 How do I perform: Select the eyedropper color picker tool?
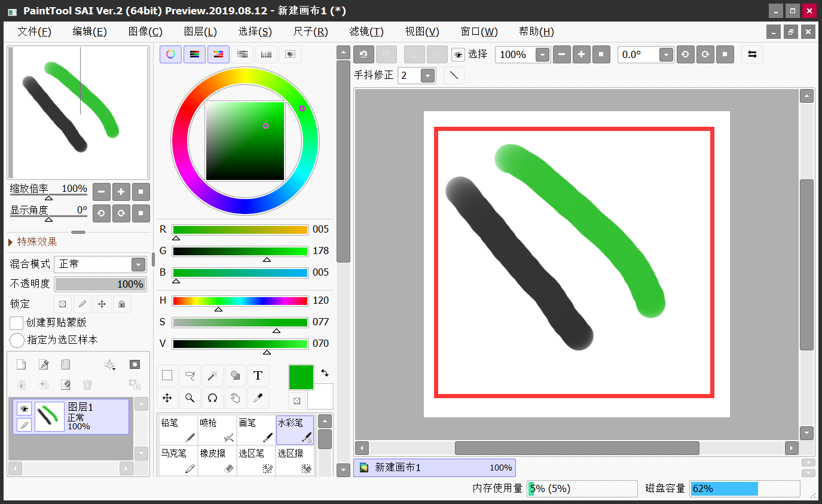point(258,398)
